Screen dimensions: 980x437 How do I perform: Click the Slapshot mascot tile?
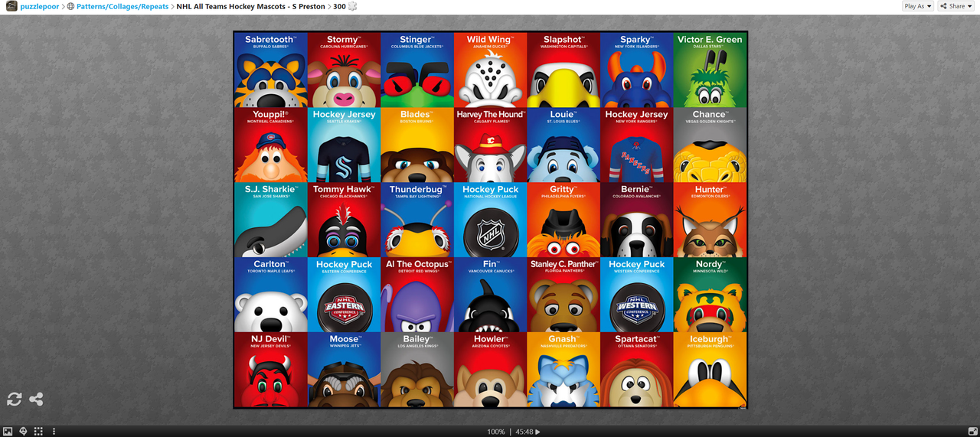pyautogui.click(x=563, y=70)
